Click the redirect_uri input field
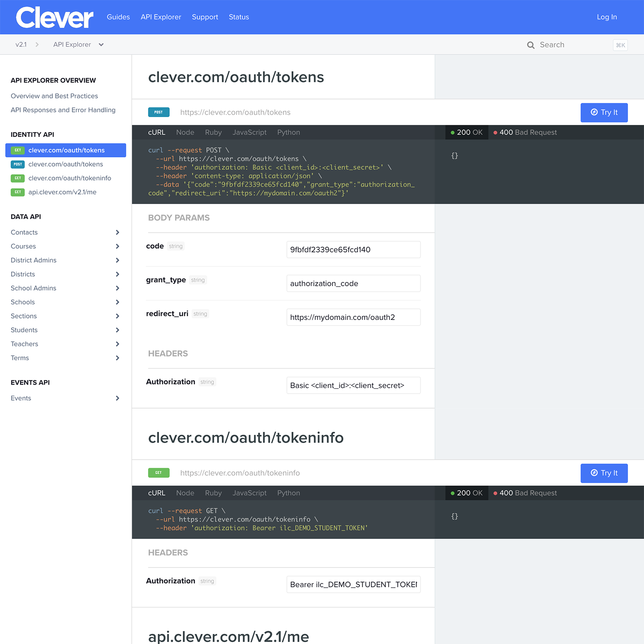 (353, 317)
